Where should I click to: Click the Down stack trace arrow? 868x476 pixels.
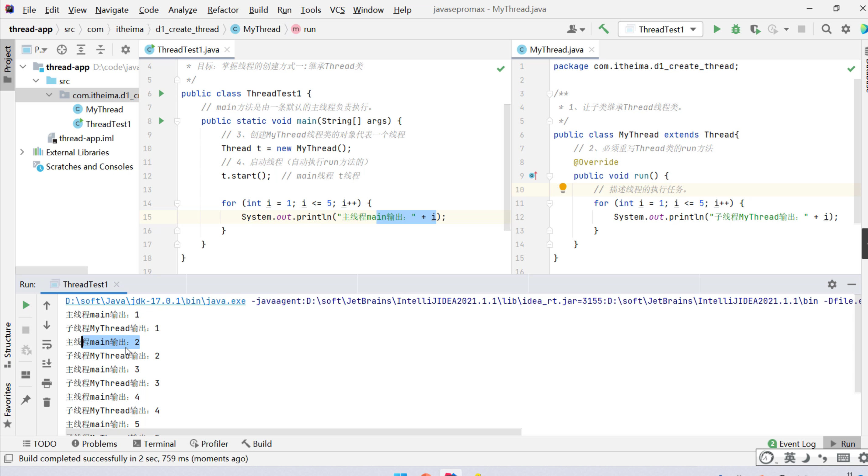point(47,325)
